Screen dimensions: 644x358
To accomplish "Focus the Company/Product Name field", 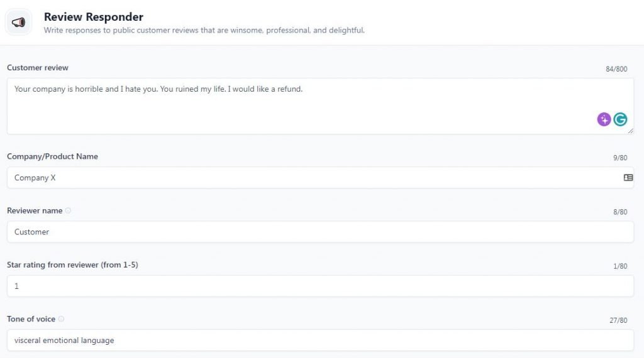I will pyautogui.click(x=320, y=178).
